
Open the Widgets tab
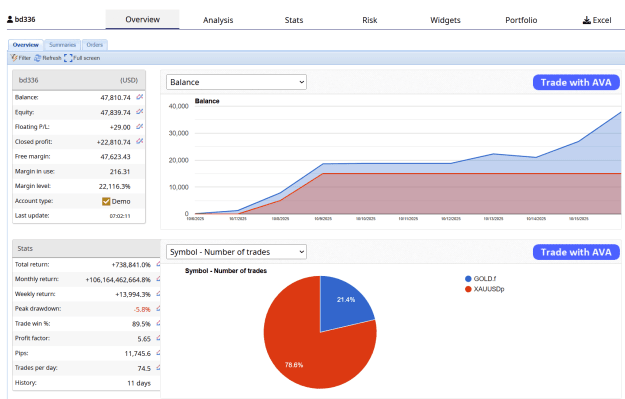tap(445, 20)
